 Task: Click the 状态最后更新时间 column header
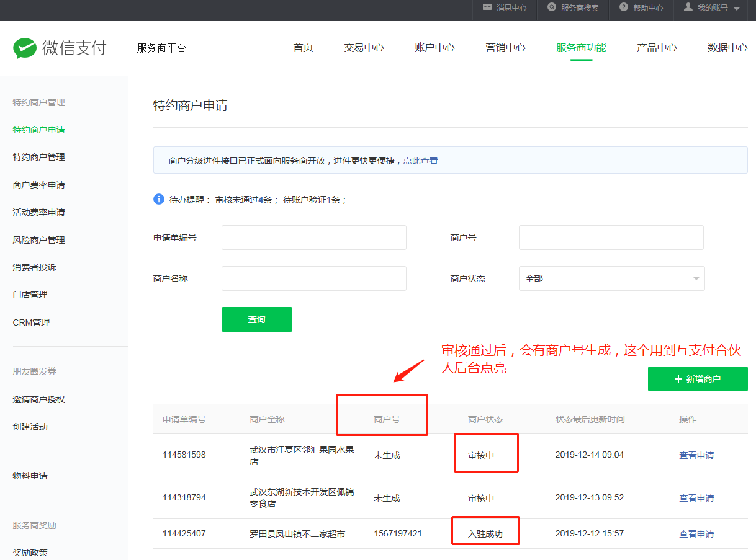590,419
